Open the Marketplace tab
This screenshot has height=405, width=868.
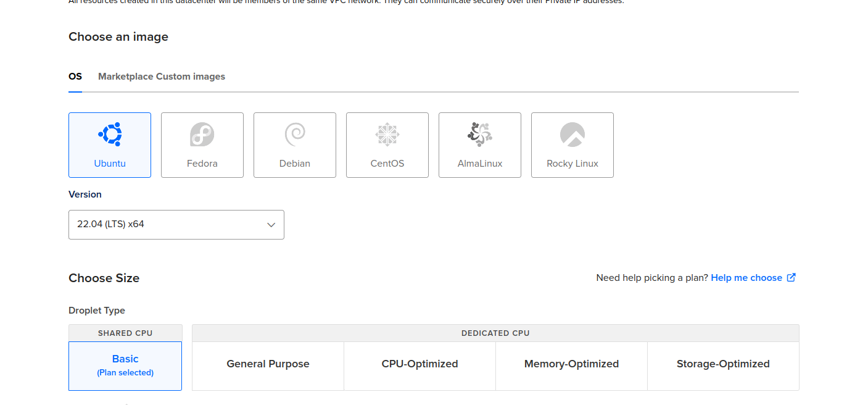click(x=126, y=77)
